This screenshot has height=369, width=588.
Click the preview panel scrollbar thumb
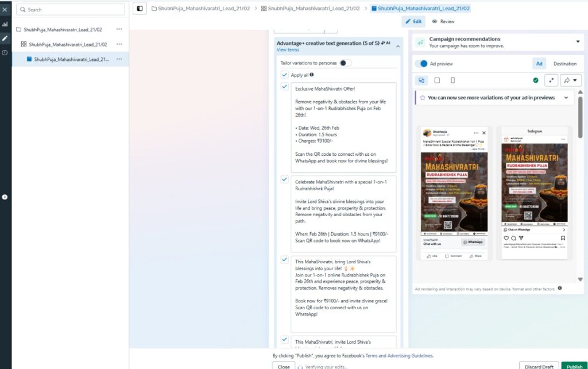coord(580,117)
